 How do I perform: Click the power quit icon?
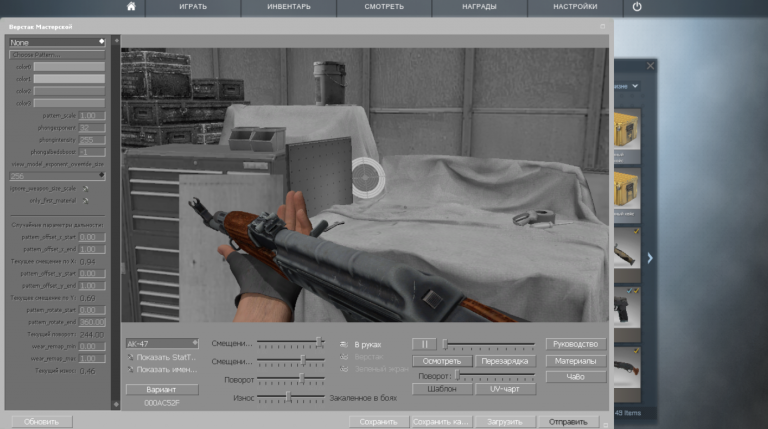point(637,6)
